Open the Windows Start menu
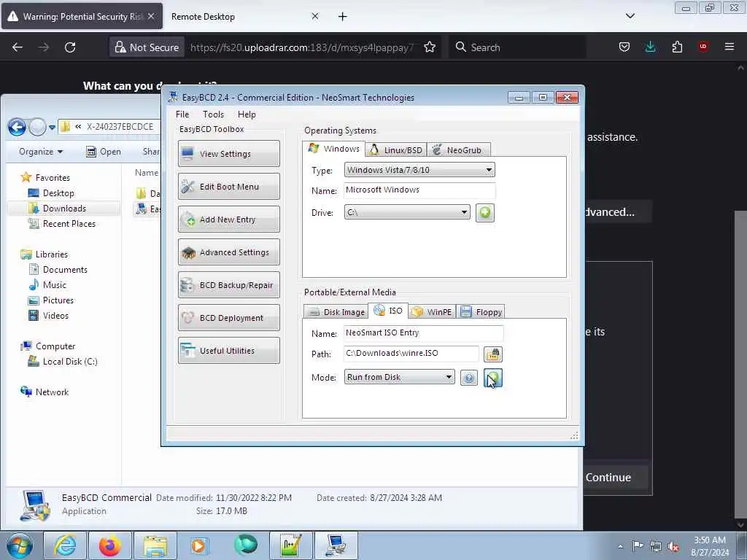Viewport: 747px width, 560px height. click(19, 545)
